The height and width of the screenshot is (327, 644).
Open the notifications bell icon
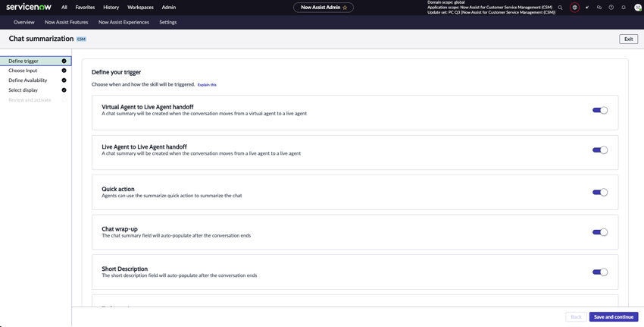point(624,8)
